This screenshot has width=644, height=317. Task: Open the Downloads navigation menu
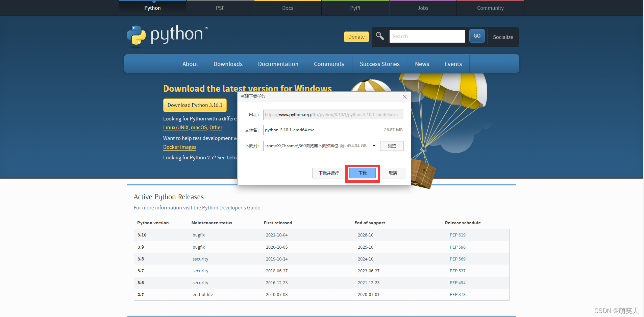point(228,64)
